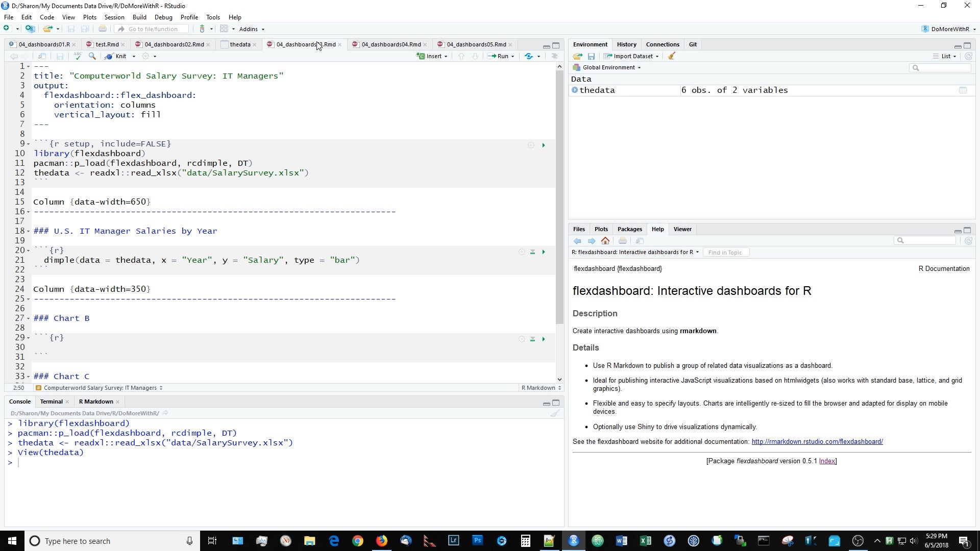Image resolution: width=980 pixels, height=551 pixels.
Task: Switch environment view with the List dropdown
Action: coord(945,56)
